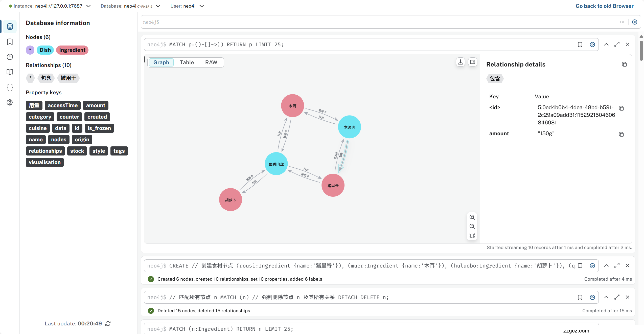Open saved scripts from the sidebar bookmark icon
This screenshot has width=644, height=334.
[x=10, y=42]
